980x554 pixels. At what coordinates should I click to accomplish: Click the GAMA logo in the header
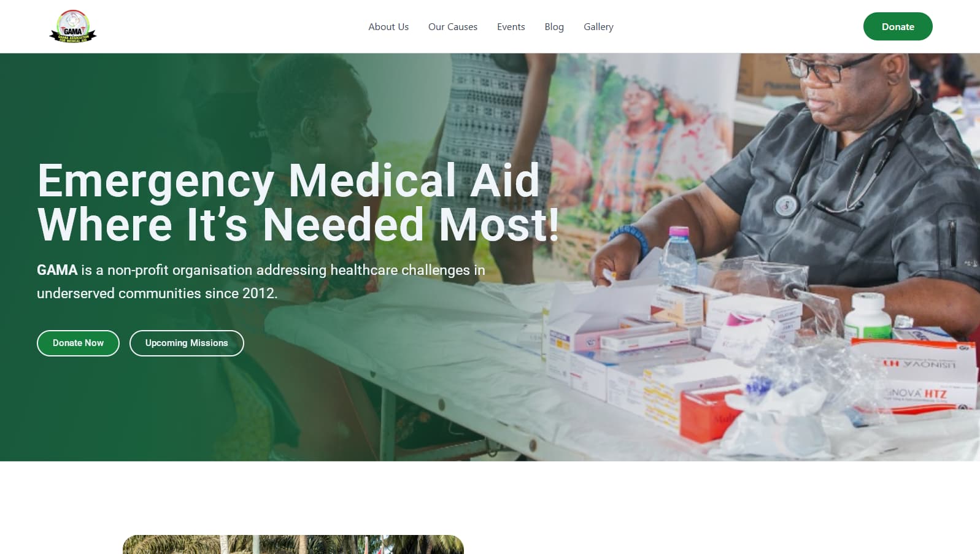73,26
